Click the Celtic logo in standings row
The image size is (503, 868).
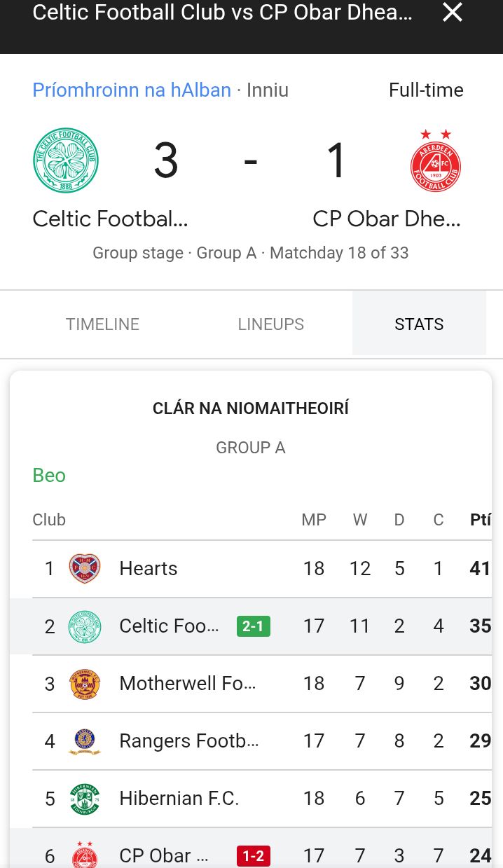tap(85, 626)
